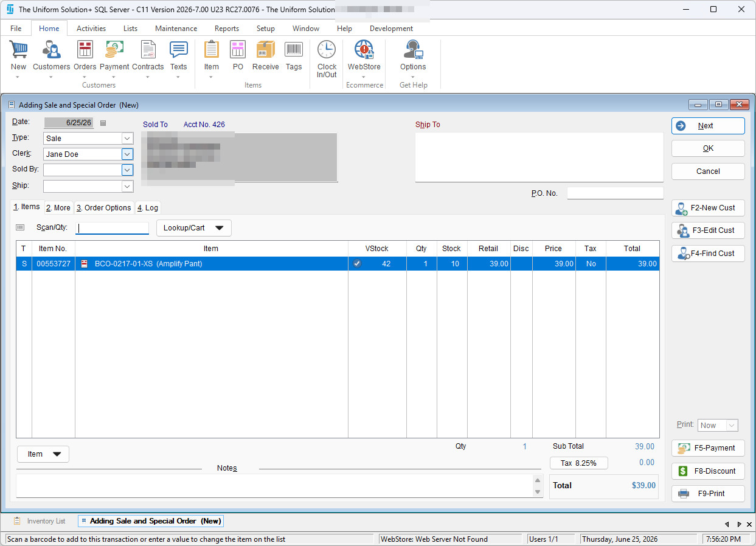Image resolution: width=756 pixels, height=546 pixels.
Task: Click the Notes text area
Action: tap(274, 486)
